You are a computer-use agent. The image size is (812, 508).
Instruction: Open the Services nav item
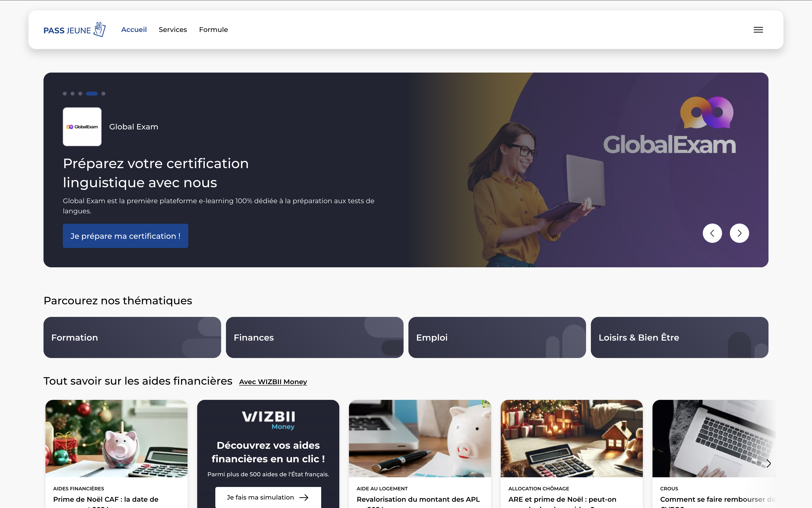pyautogui.click(x=173, y=30)
